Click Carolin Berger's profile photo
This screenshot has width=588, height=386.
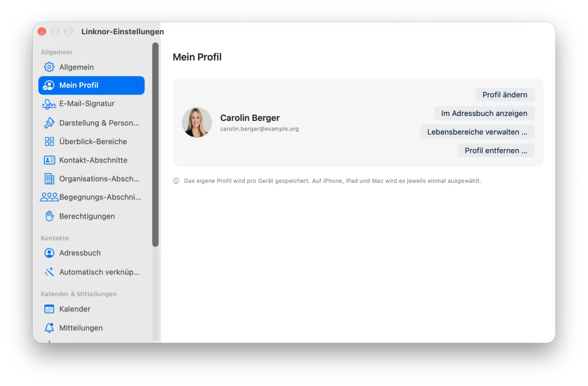[197, 122]
